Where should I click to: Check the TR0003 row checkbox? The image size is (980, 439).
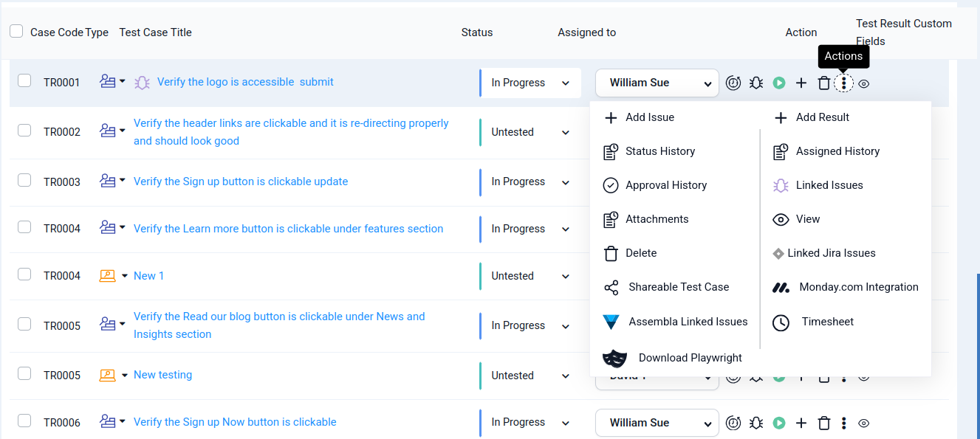pos(24,179)
